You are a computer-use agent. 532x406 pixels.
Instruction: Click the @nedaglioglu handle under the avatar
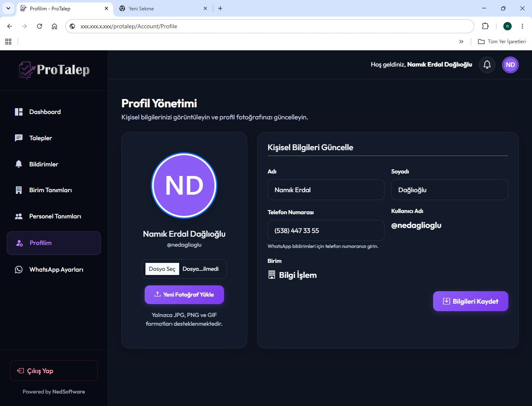click(184, 245)
